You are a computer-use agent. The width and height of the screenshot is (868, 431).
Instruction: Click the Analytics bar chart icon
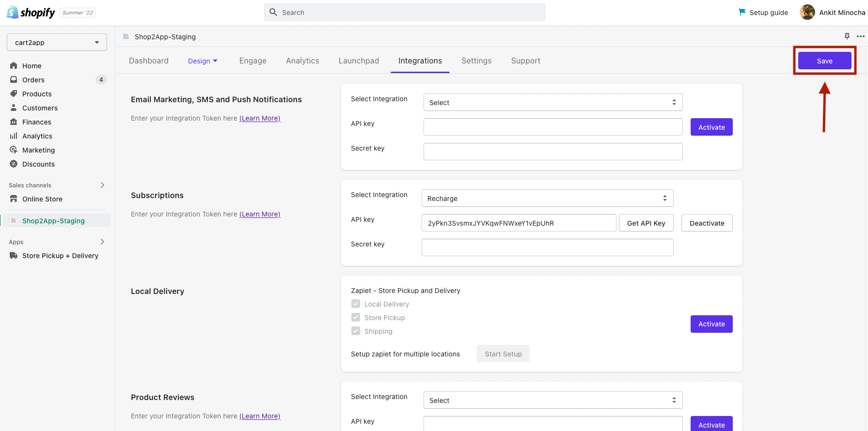(x=14, y=136)
